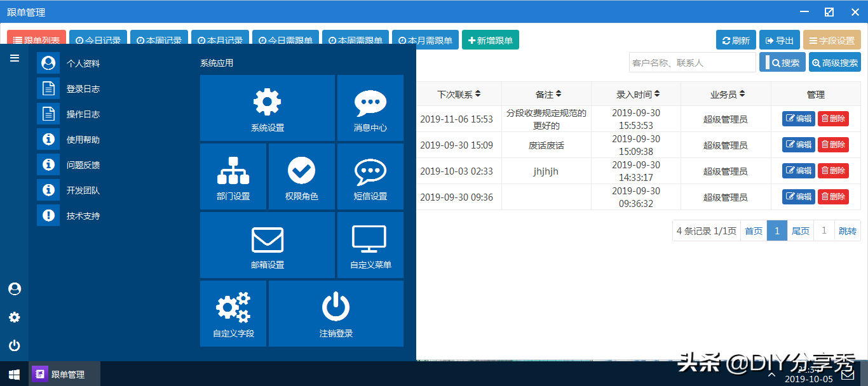Collapse the start menu with the hamburger icon
The width and height of the screenshot is (868, 386).
[15, 58]
